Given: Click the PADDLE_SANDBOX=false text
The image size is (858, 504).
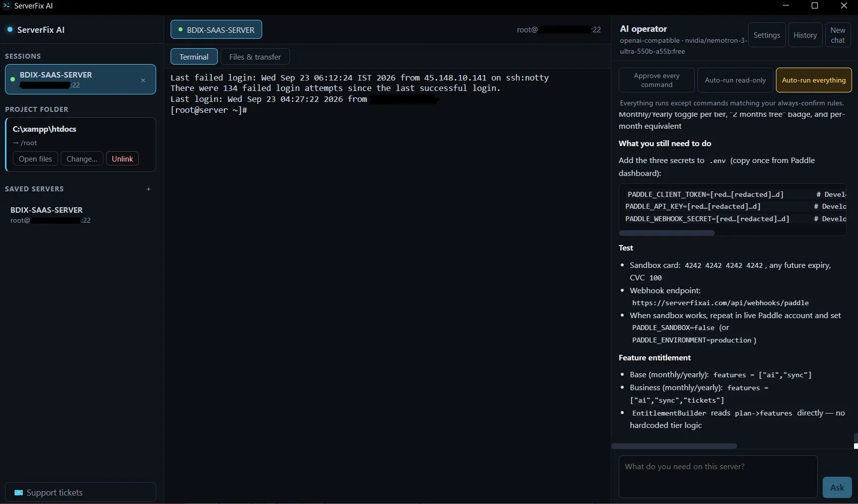Looking at the screenshot, I should 673,328.
